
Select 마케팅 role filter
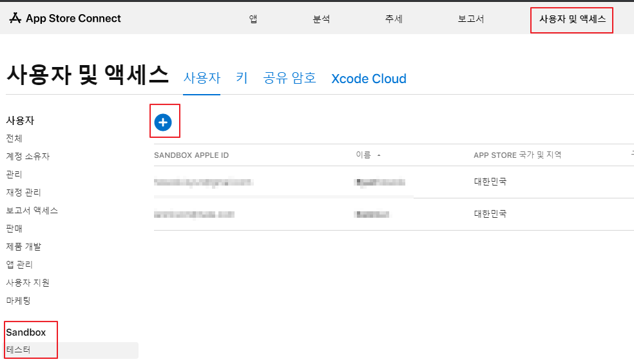pos(18,300)
